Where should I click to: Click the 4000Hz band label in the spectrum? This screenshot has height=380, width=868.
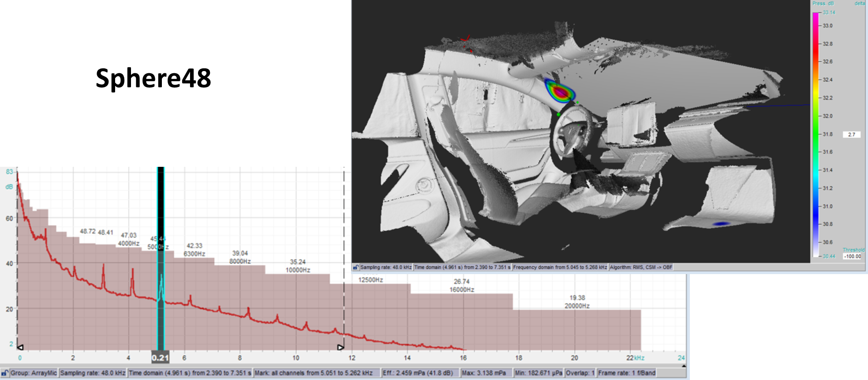tap(128, 244)
